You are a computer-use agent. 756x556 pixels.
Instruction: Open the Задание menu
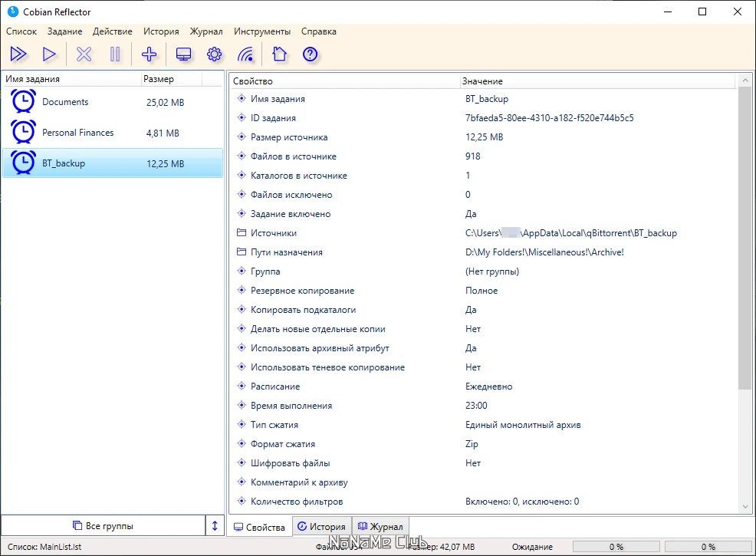64,31
